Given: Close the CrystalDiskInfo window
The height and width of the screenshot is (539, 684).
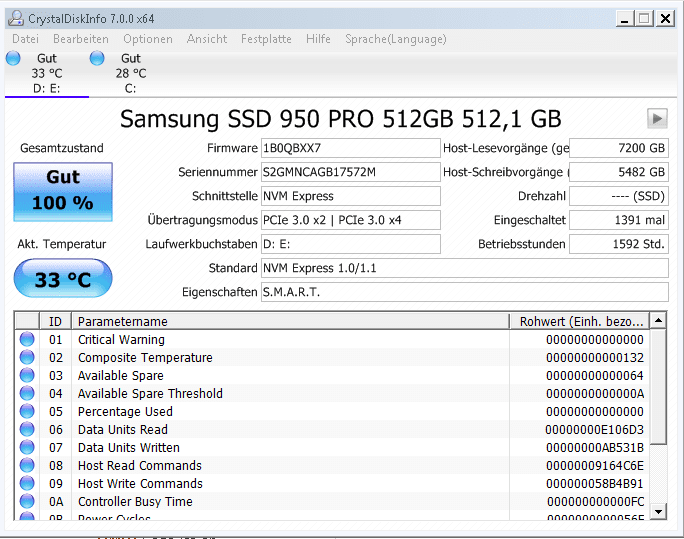Looking at the screenshot, I should pyautogui.click(x=665, y=18).
